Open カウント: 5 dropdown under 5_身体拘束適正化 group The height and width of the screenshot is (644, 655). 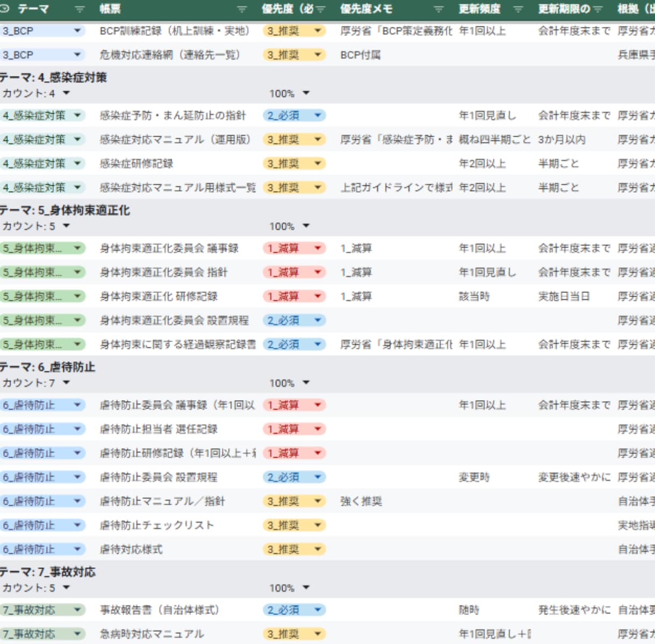pos(66,226)
